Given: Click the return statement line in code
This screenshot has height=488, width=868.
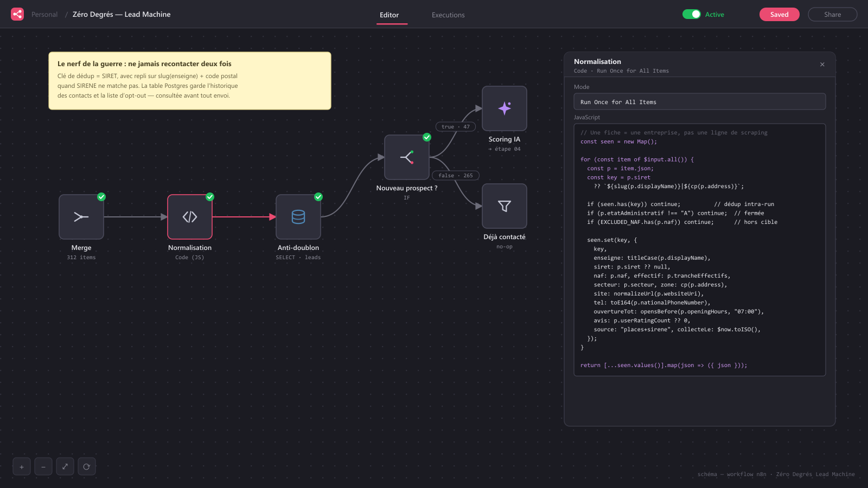Looking at the screenshot, I should tap(663, 365).
